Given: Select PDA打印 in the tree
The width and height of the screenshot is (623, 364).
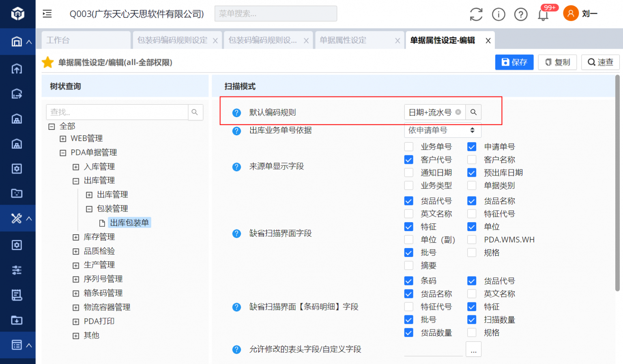Looking at the screenshot, I should coord(99,321).
